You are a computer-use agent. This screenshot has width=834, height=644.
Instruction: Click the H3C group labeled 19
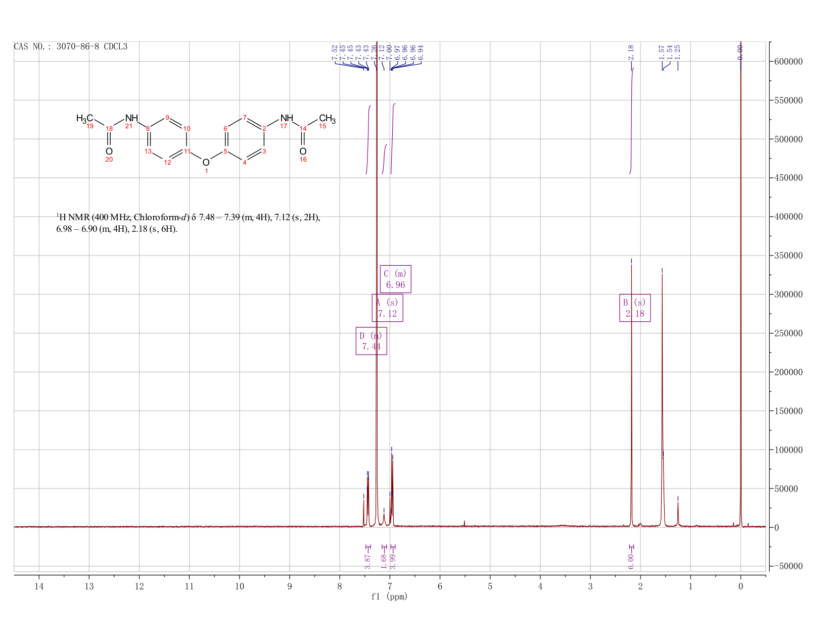[84, 119]
